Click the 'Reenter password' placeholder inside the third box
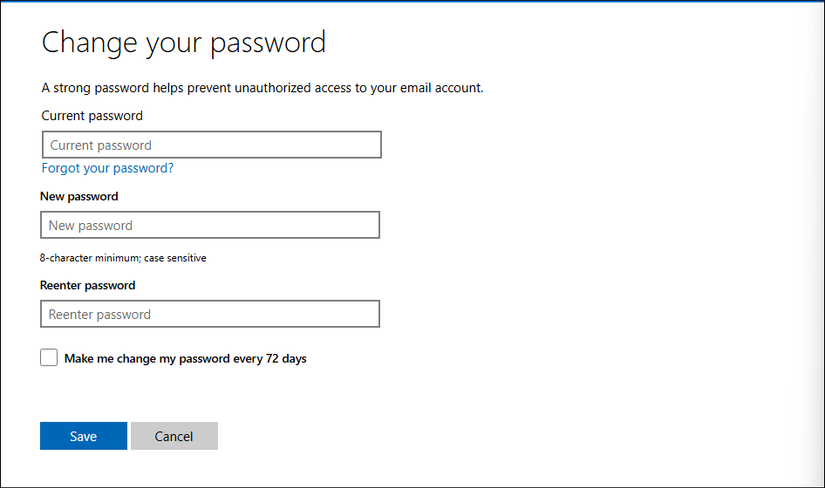This screenshot has height=488, width=825. 100,315
